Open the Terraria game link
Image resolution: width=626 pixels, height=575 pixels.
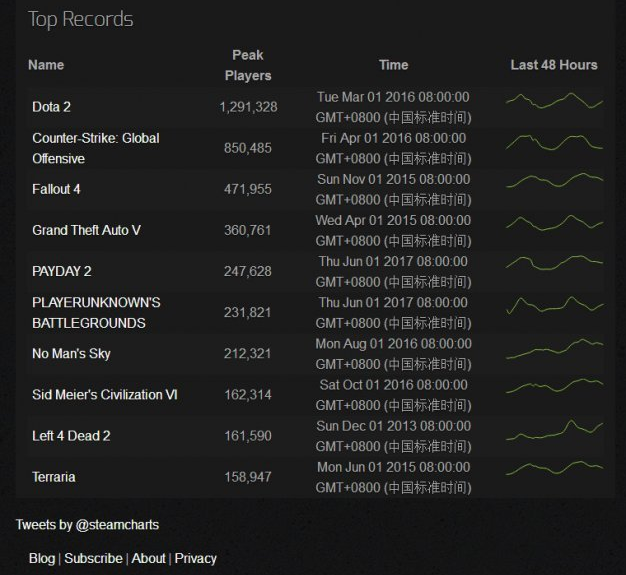53,477
